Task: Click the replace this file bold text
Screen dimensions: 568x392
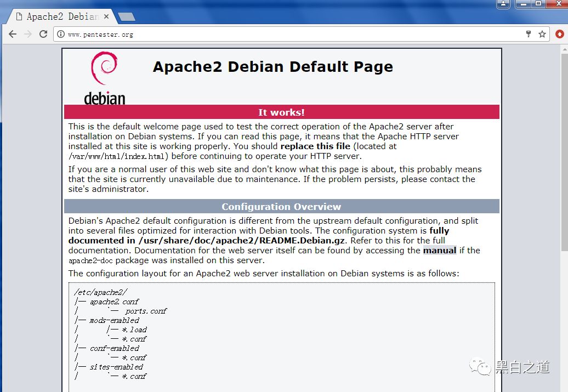Action: click(315, 146)
